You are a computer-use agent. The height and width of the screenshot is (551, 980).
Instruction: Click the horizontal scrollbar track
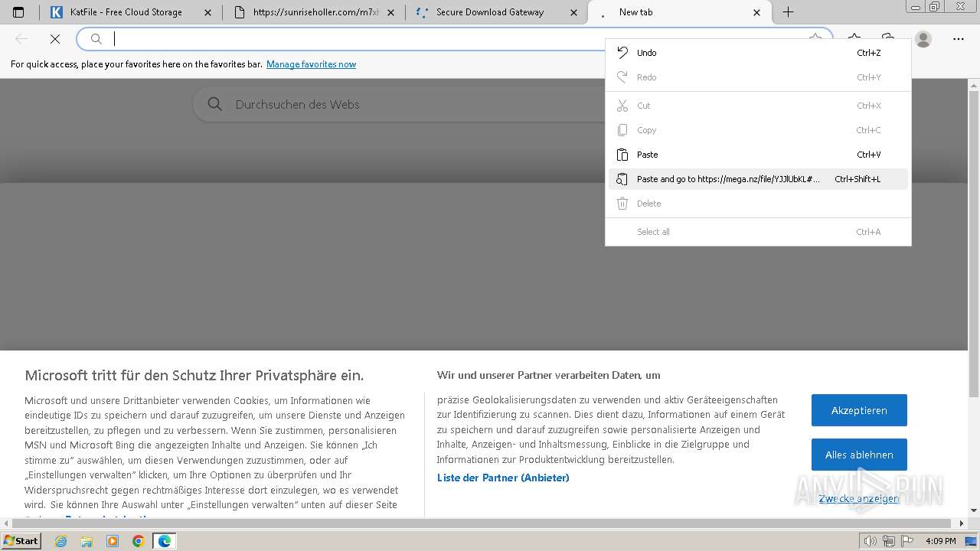484,523
